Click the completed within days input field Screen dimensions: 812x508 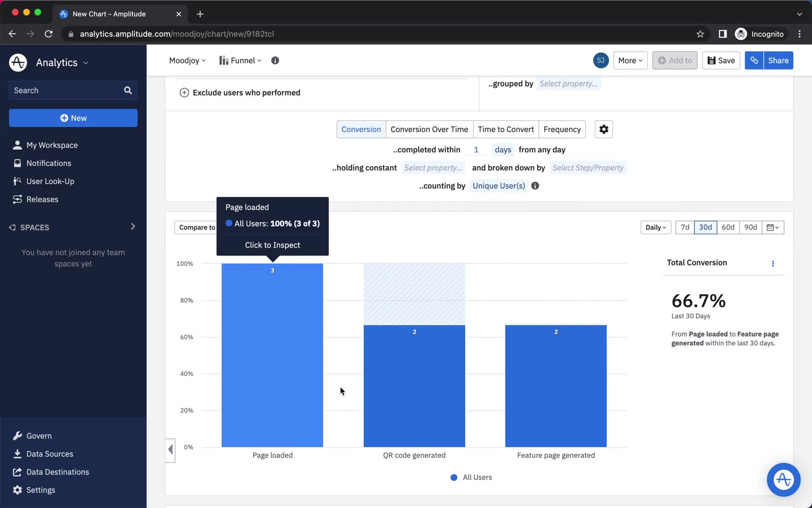point(477,149)
